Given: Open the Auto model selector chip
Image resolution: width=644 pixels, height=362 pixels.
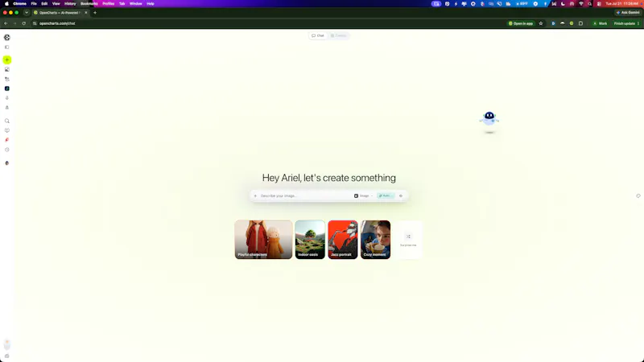Looking at the screenshot, I should click(386, 195).
